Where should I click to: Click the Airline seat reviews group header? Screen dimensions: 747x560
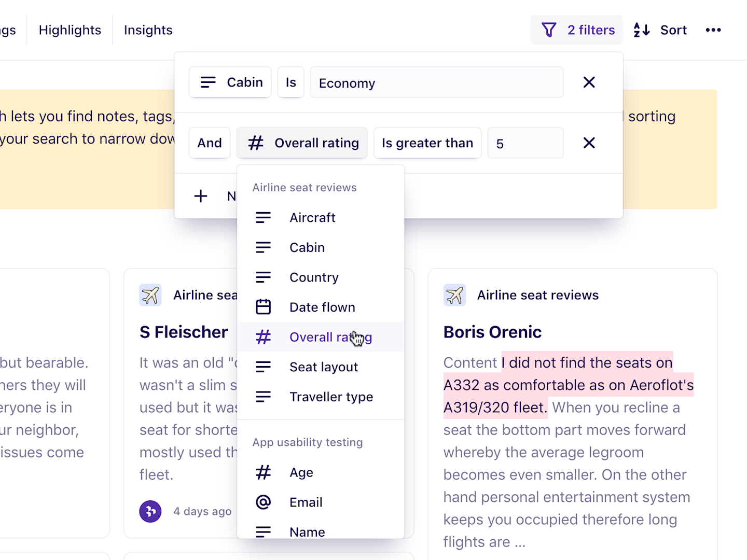pyautogui.click(x=305, y=188)
